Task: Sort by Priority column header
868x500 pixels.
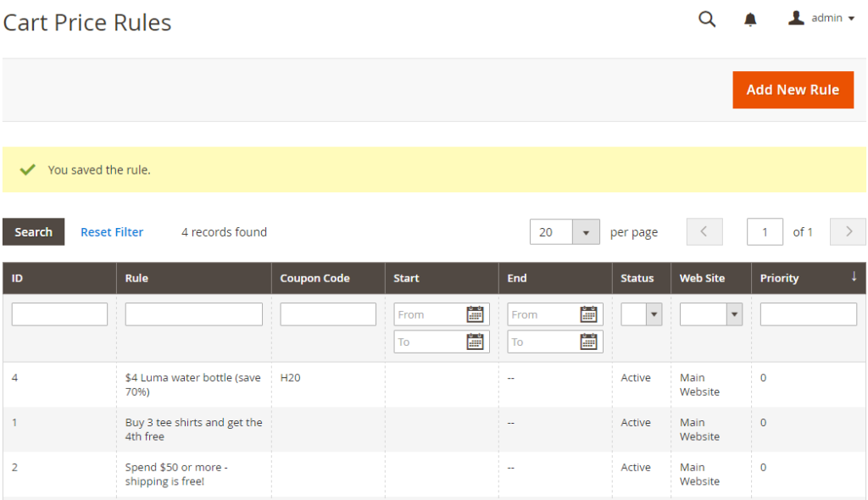Action: pyautogui.click(x=809, y=278)
